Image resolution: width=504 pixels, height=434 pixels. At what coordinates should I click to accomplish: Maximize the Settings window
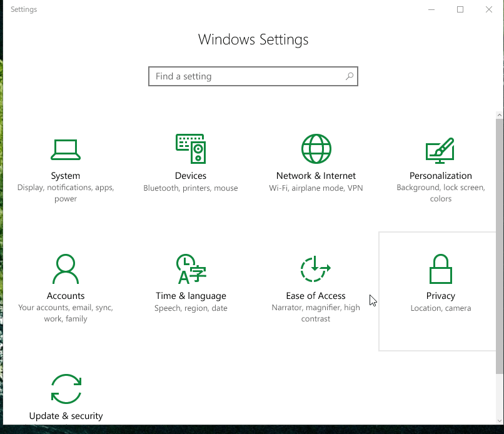(x=460, y=9)
